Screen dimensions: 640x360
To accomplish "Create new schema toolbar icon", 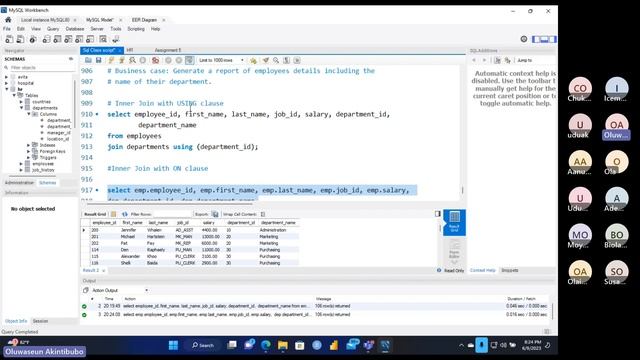I will (47, 39).
